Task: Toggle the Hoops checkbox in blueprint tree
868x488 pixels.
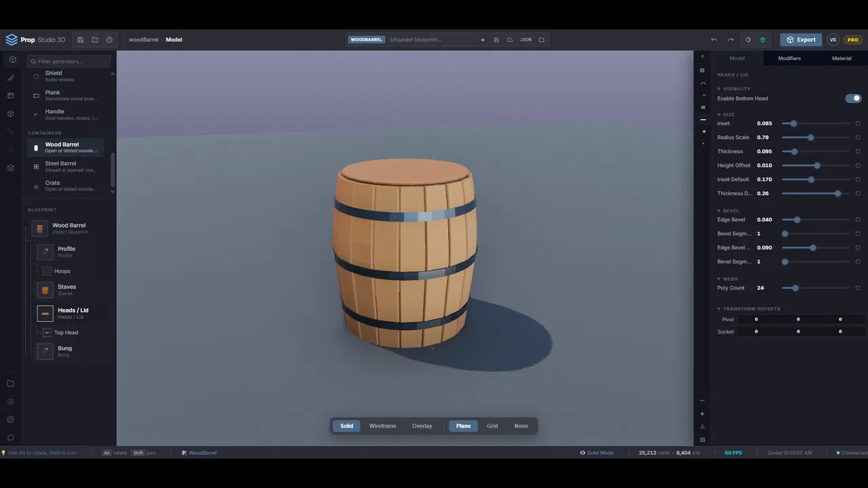Action: coord(47,271)
